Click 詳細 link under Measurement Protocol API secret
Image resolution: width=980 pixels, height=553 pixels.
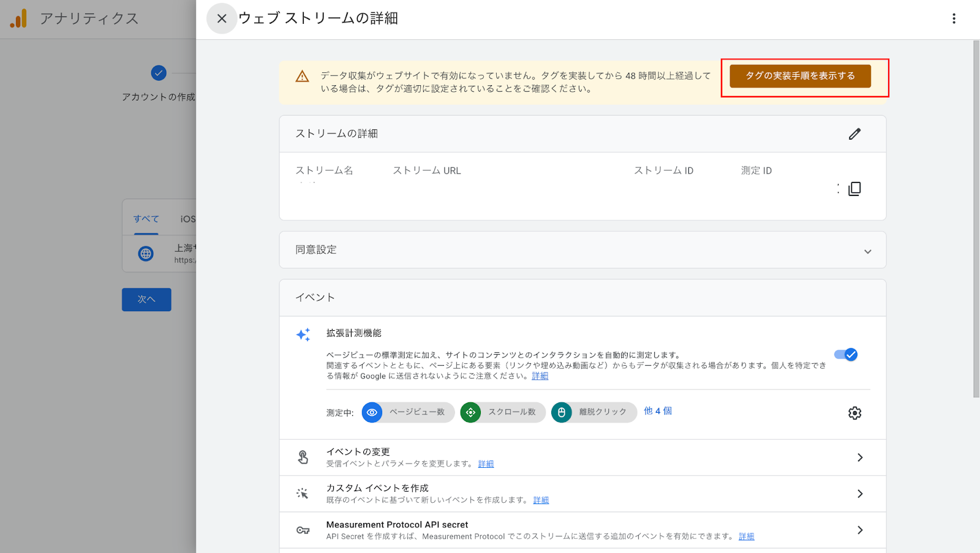[x=746, y=536]
